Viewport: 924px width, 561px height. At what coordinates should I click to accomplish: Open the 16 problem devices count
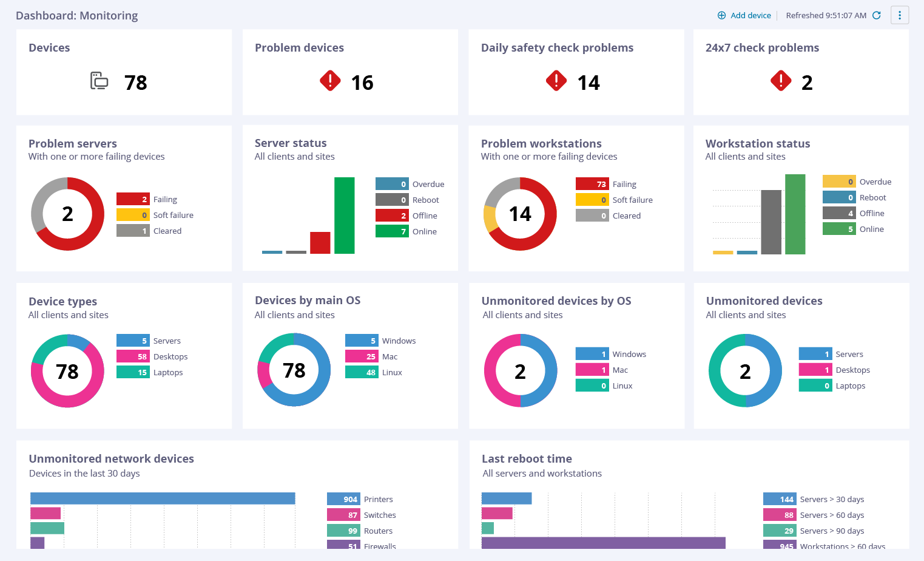click(x=362, y=83)
